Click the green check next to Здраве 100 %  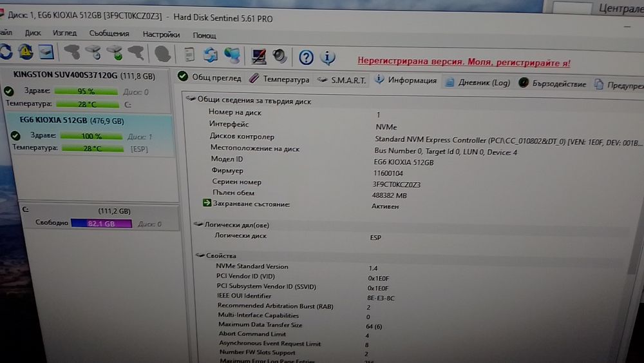tap(15, 135)
